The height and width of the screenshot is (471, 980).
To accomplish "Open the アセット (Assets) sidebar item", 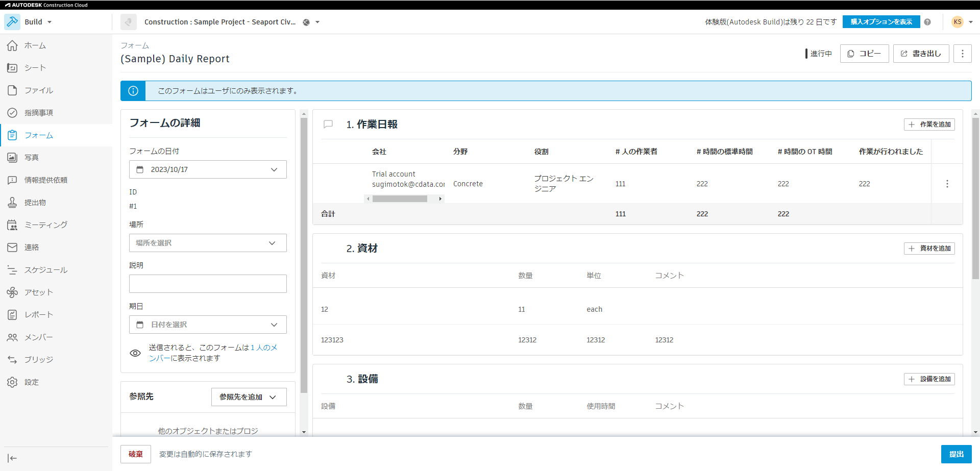I will [x=56, y=292].
